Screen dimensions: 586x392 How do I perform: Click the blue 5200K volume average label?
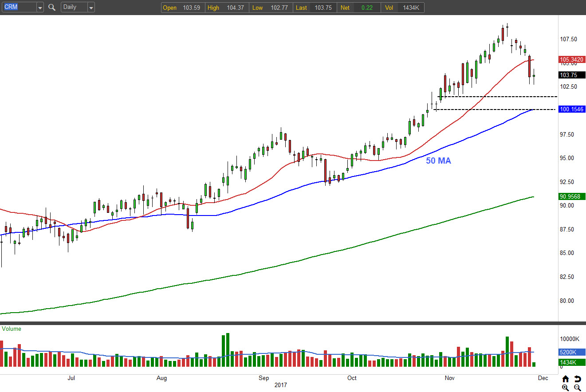coord(572,352)
